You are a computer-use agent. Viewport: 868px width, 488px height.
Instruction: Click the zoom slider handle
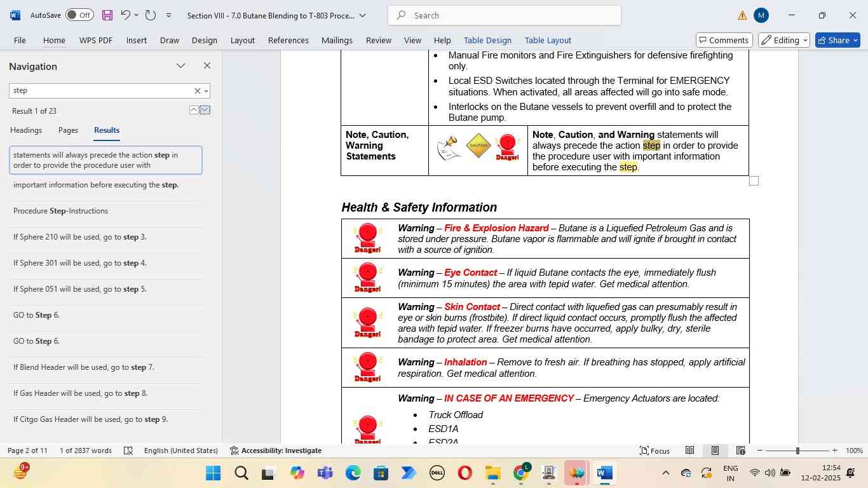[x=797, y=451]
